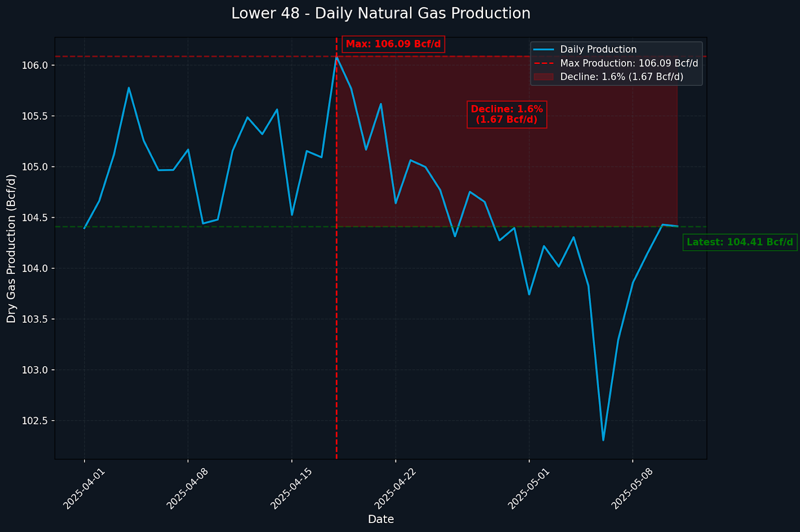Screen dimensions: 800x532
Task: Click the Daily Production legend line marker
Action: [543, 49]
